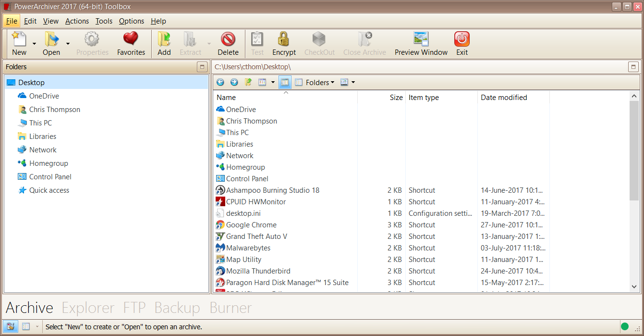The image size is (644, 336).
Task: Switch to the Explorer mode tab
Action: pos(88,308)
